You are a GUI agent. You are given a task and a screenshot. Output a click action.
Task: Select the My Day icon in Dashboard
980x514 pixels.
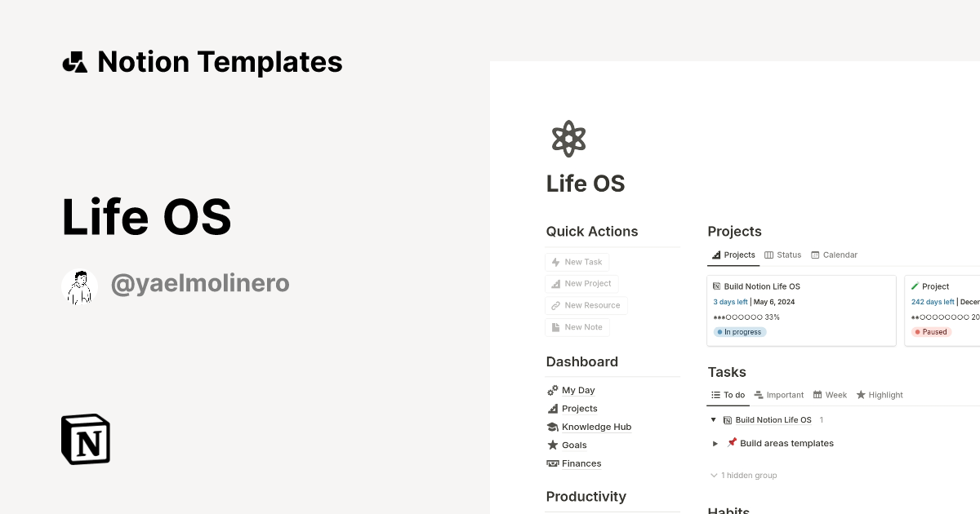point(553,390)
